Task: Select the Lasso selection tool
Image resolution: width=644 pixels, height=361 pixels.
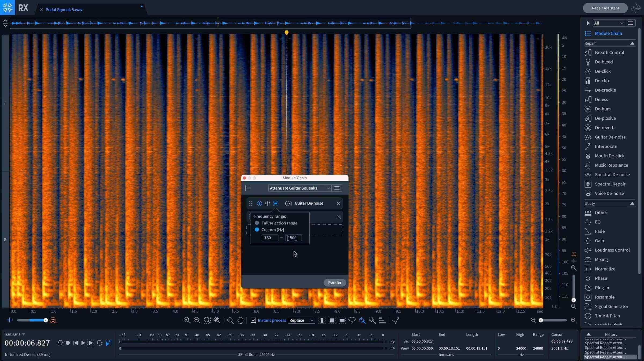Action: pos(352,320)
